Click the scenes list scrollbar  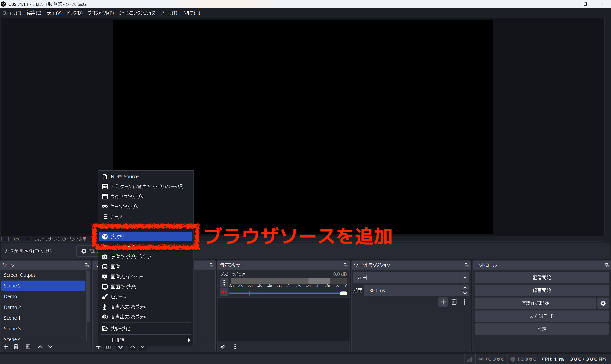[88, 296]
